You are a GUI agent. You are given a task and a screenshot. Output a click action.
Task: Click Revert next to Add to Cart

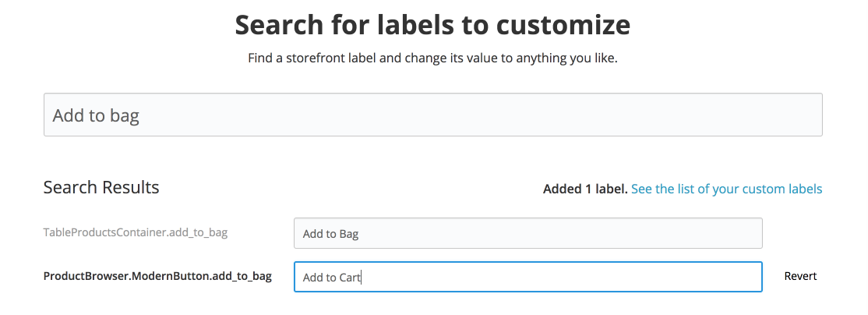click(800, 276)
